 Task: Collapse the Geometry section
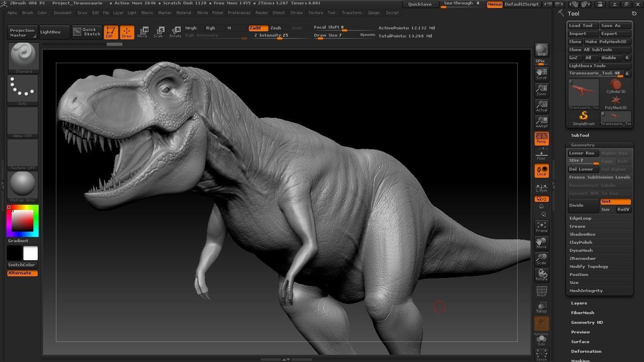click(582, 145)
